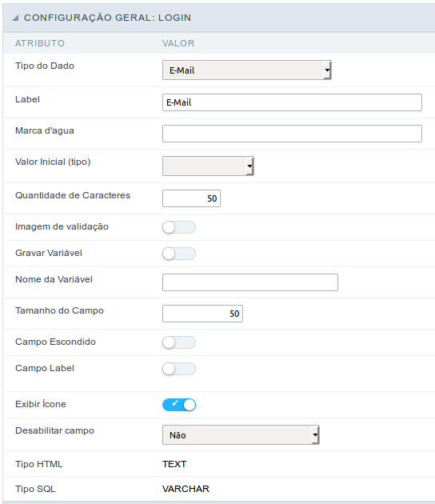Click the TEXT value beside Tipo HTML

[174, 464]
